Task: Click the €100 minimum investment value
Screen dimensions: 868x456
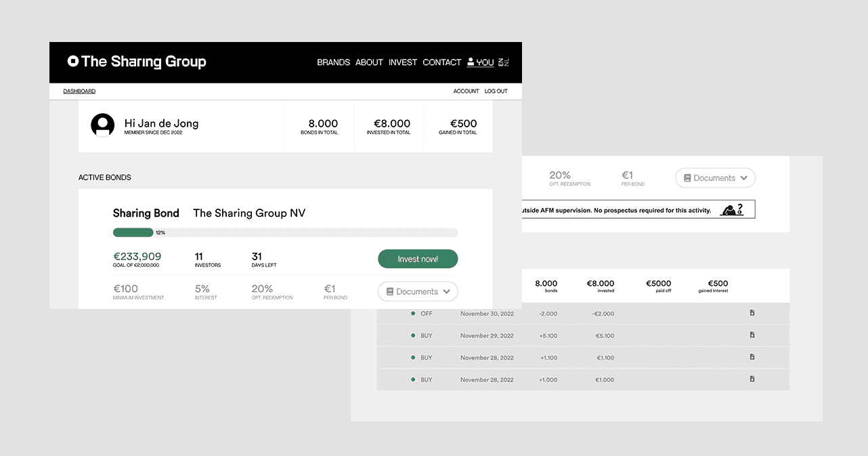Action: click(x=125, y=289)
